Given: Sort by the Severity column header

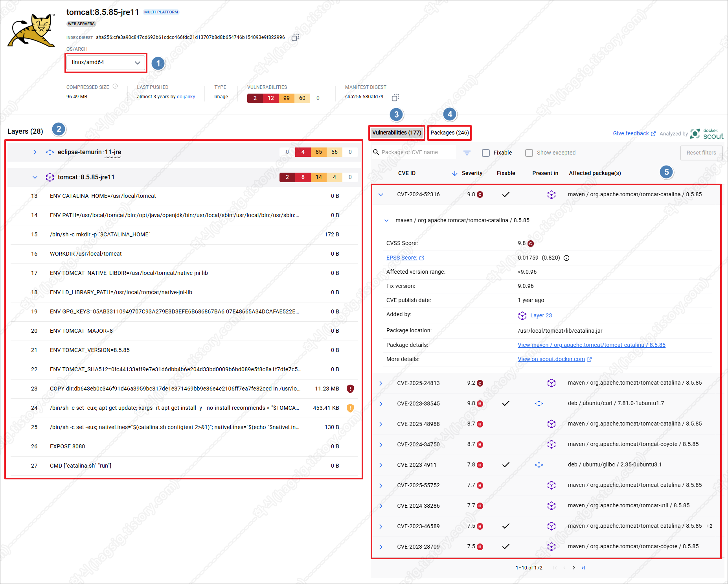Looking at the screenshot, I should [x=472, y=173].
